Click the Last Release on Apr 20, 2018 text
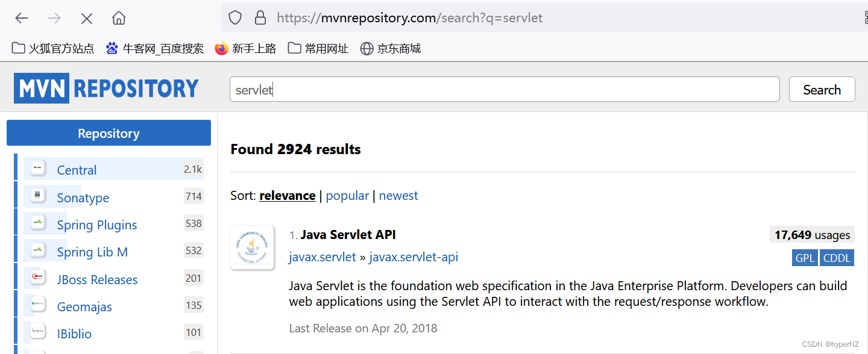The width and height of the screenshot is (868, 354). 363,328
